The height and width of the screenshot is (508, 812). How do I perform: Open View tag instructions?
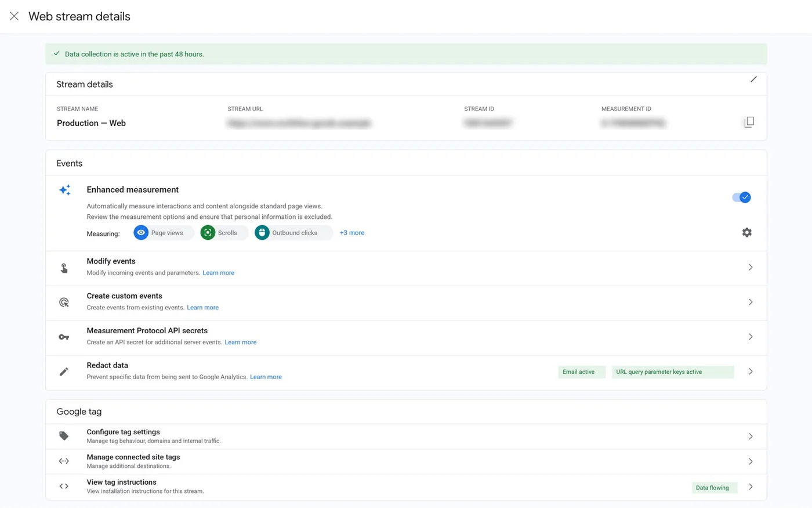pos(406,487)
